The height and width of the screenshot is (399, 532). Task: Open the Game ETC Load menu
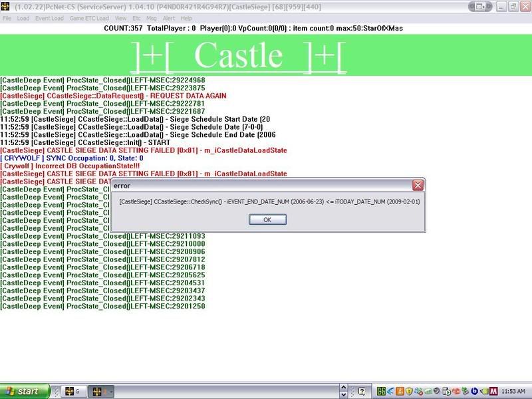click(89, 18)
